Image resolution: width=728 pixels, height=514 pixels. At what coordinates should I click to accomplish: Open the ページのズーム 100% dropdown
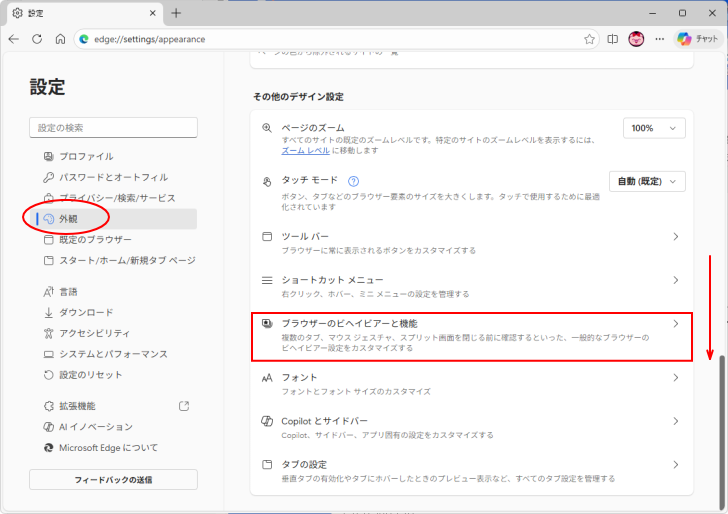click(654, 128)
